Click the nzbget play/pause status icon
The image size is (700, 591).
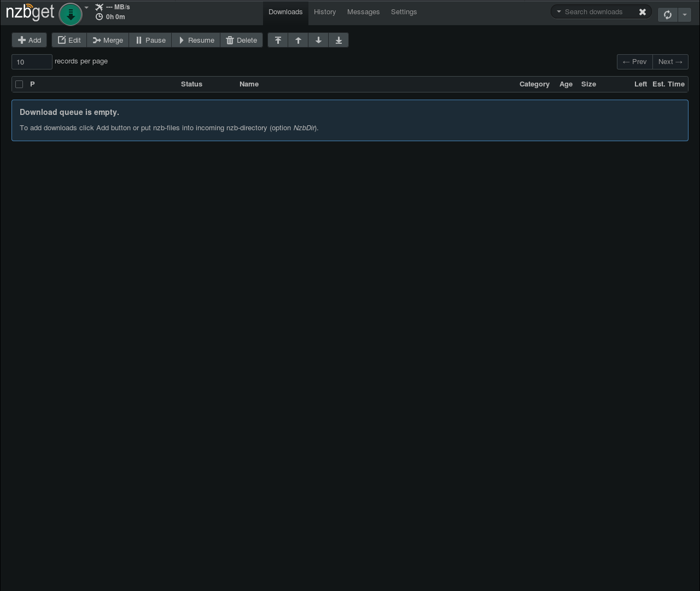70,14
